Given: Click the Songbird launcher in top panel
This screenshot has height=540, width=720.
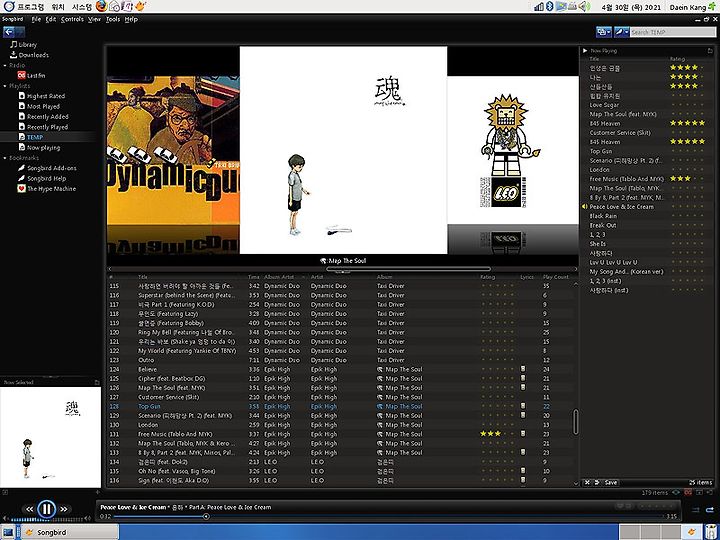Looking at the screenshot, I should [141, 6].
